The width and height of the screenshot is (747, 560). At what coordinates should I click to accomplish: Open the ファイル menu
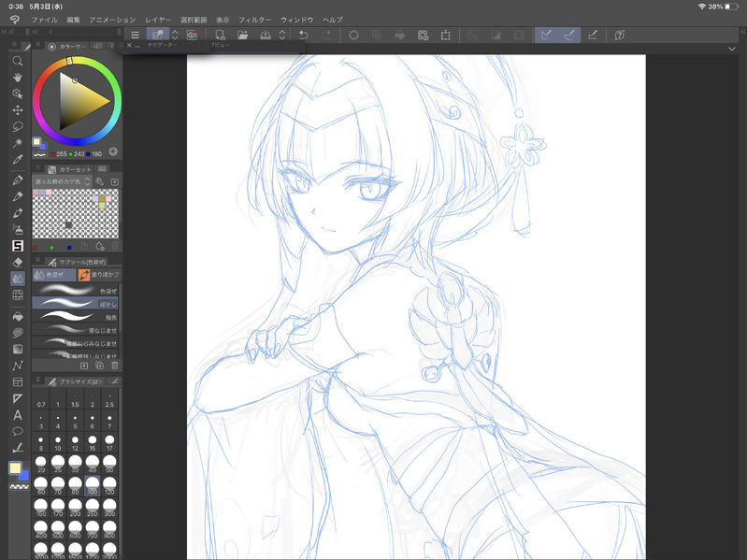coord(44,20)
